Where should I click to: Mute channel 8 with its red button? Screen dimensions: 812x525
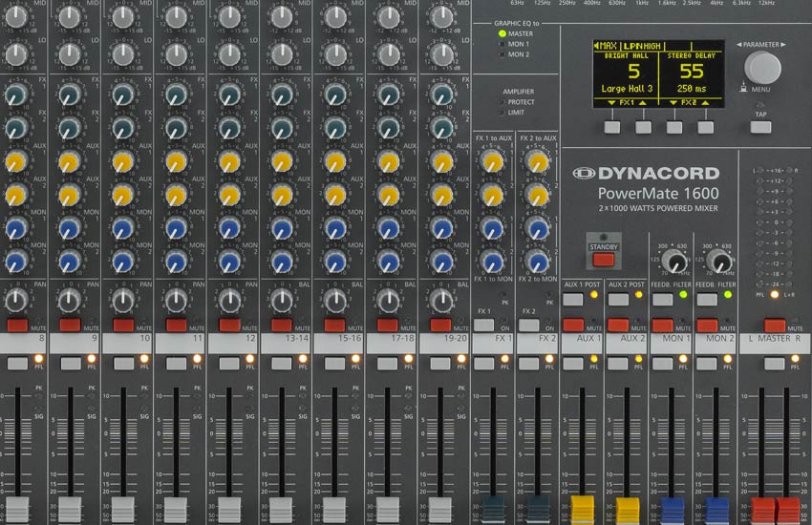click(17, 325)
